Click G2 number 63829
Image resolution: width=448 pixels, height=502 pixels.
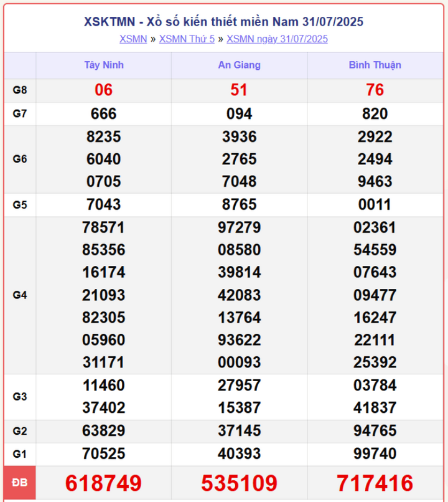pos(104,431)
